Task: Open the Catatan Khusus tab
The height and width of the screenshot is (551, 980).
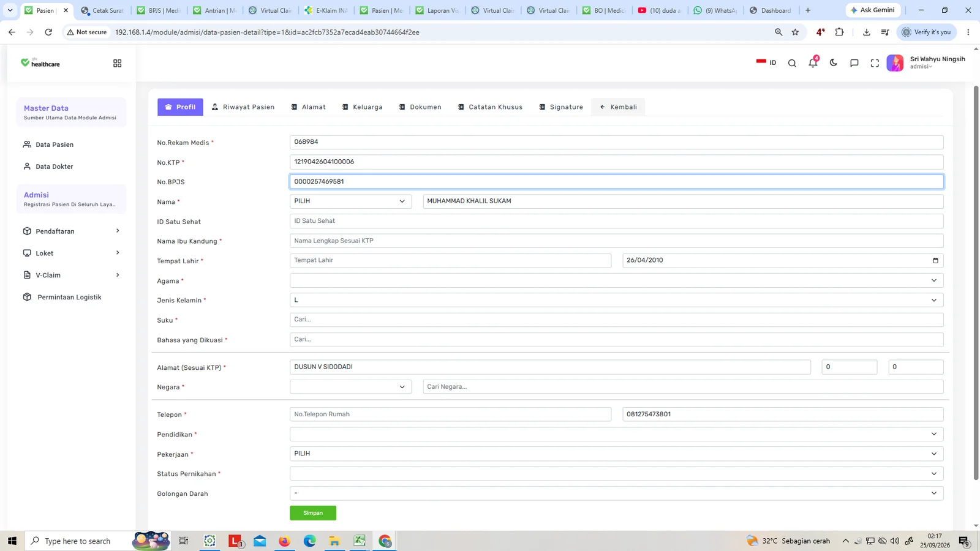Action: pyautogui.click(x=490, y=107)
